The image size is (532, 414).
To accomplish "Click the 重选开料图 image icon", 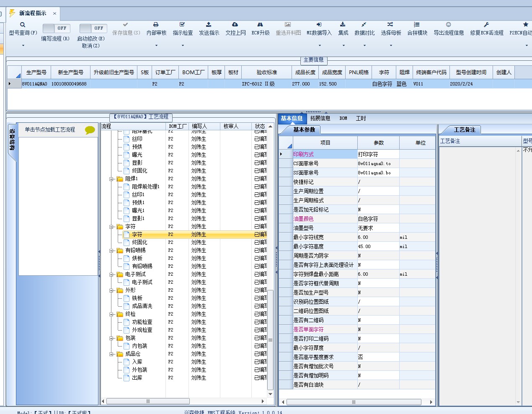I will click(x=288, y=25).
